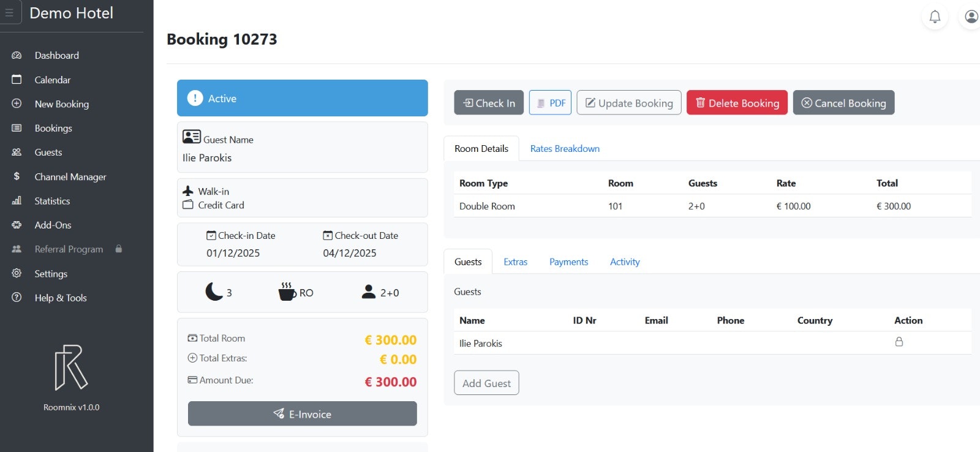Click the nights moon icon
This screenshot has width=980, height=452.
pyautogui.click(x=214, y=292)
